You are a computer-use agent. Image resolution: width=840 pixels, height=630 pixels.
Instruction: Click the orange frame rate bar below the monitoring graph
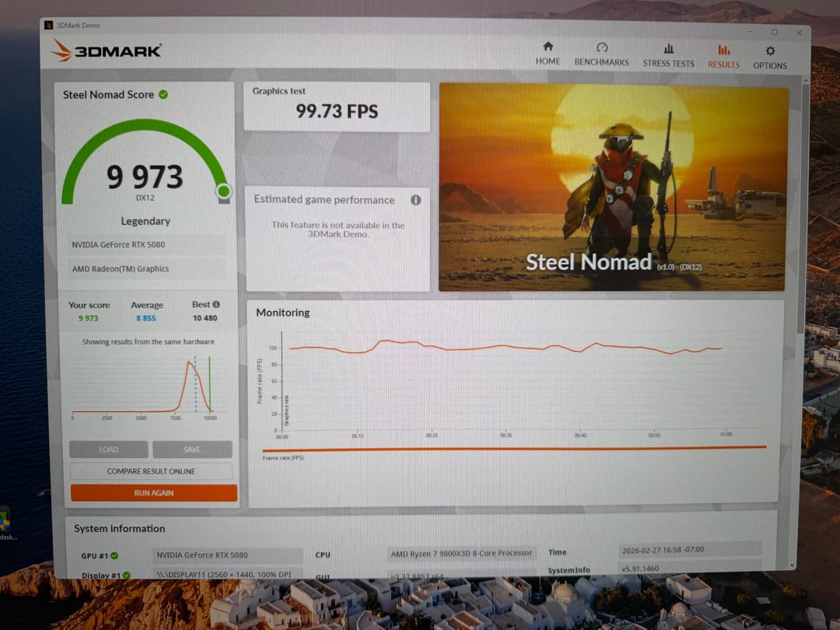(513, 448)
